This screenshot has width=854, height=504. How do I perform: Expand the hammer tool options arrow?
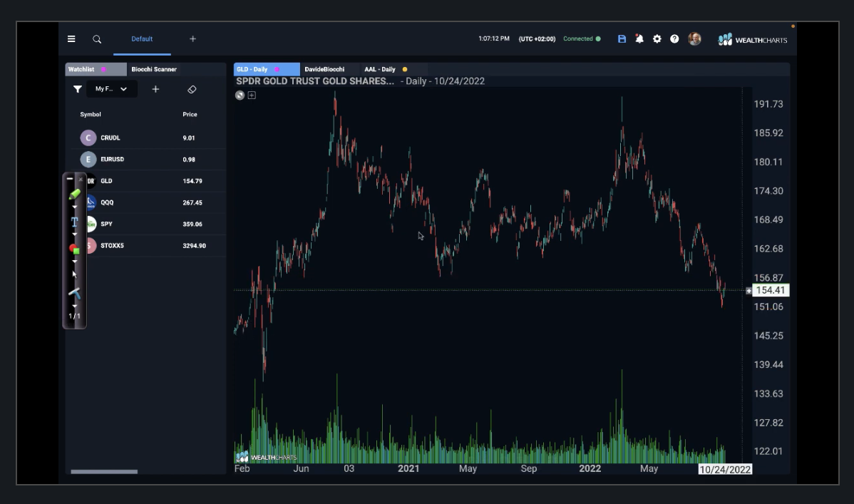coord(75,307)
